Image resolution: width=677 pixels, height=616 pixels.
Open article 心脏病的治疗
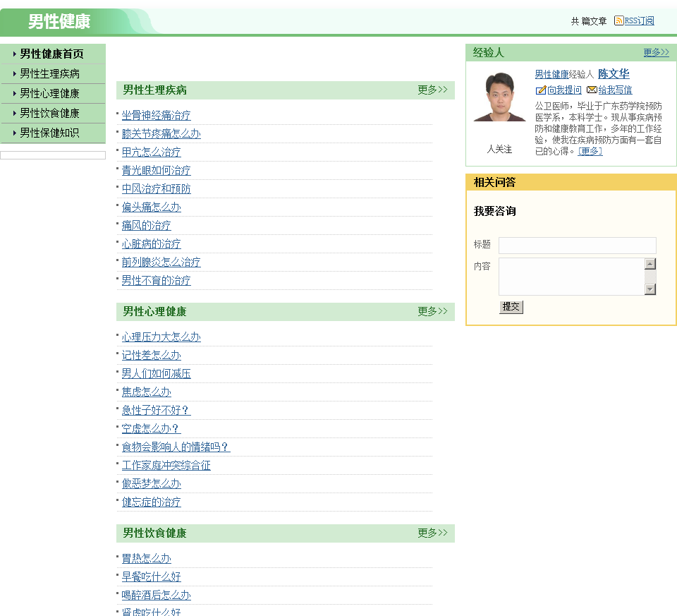(x=151, y=244)
